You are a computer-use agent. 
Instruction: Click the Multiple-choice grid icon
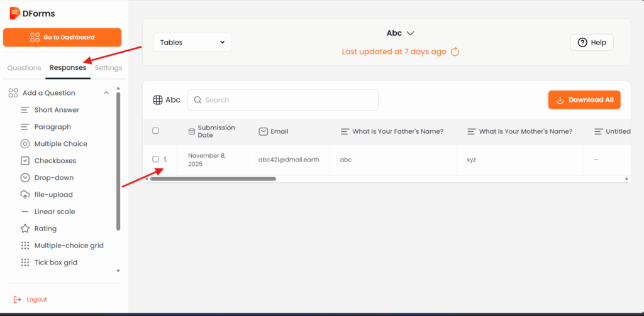25,246
